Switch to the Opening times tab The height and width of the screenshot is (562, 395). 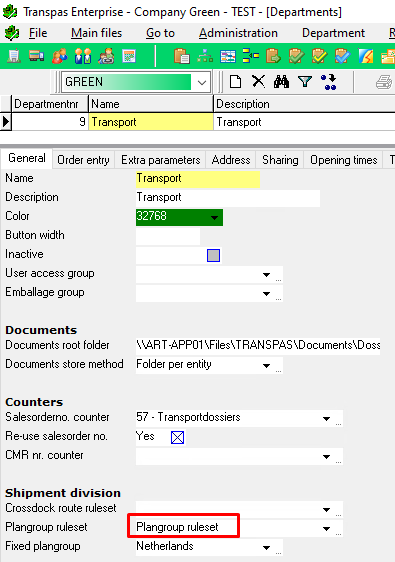(x=344, y=160)
